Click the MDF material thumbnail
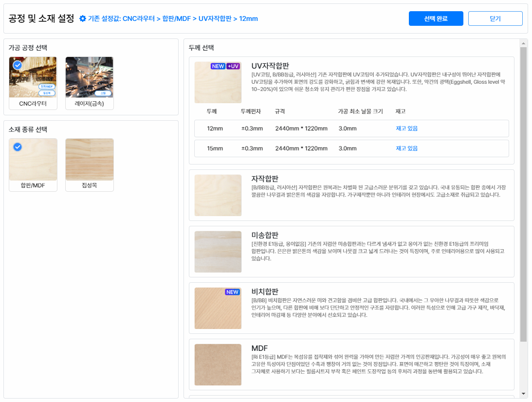The height and width of the screenshot is (402, 532). 218,365
